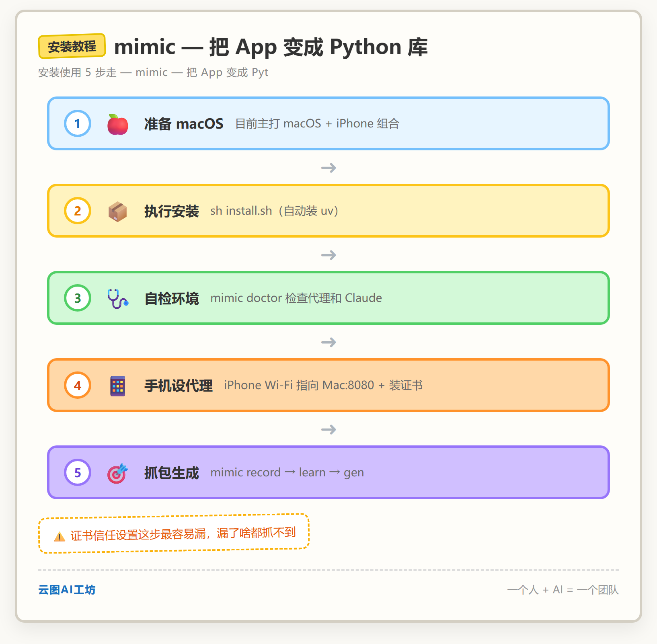Screen dimensions: 657x644
Task: Click the circled number 3 badge
Action: (78, 298)
